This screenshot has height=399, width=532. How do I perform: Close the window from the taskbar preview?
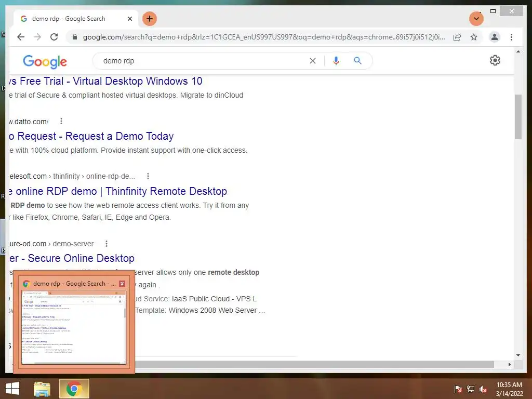point(122,284)
